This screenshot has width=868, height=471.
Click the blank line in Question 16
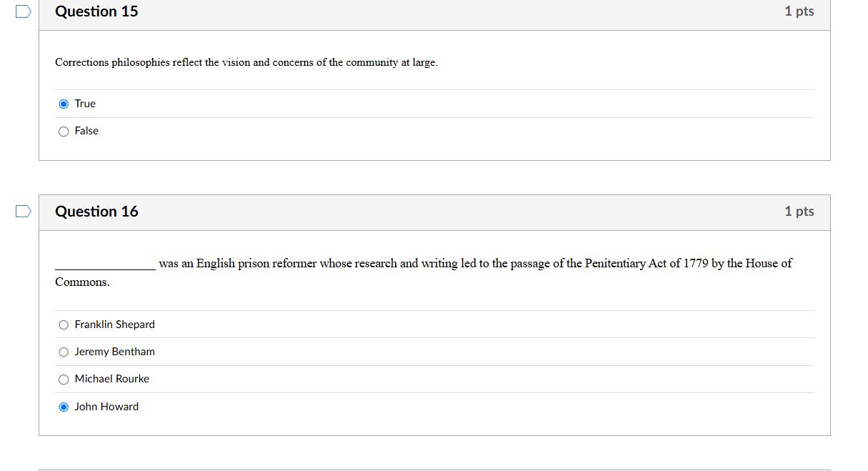point(105,266)
